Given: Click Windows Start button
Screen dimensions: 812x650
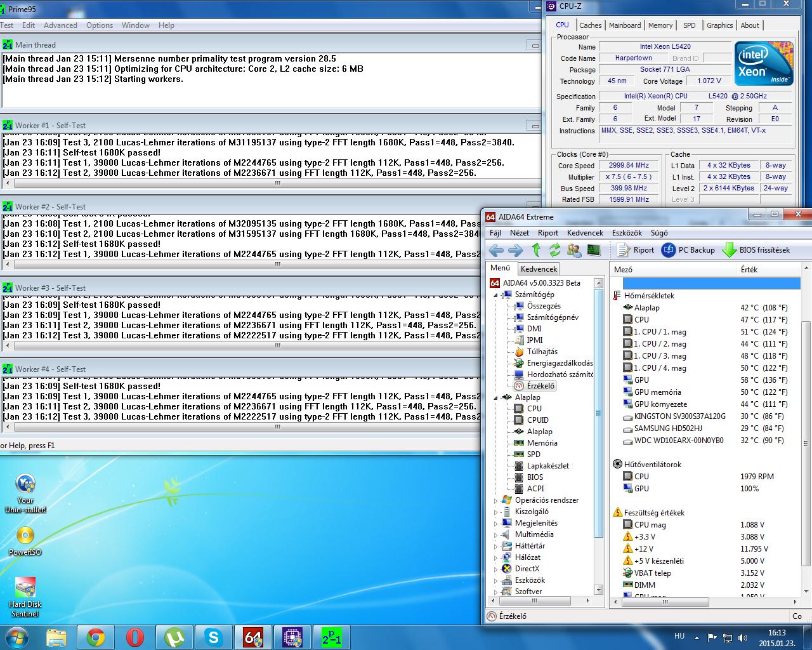Looking at the screenshot, I should pyautogui.click(x=17, y=637).
